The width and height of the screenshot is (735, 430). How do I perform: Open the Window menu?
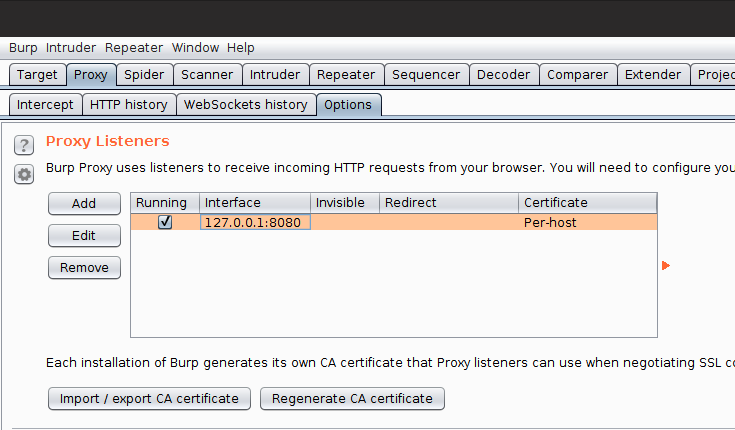pos(195,48)
